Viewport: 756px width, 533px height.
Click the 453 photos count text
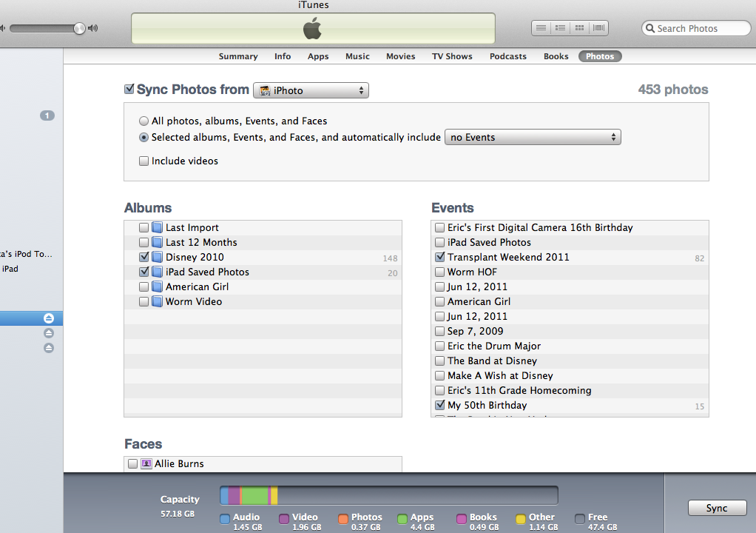(673, 90)
